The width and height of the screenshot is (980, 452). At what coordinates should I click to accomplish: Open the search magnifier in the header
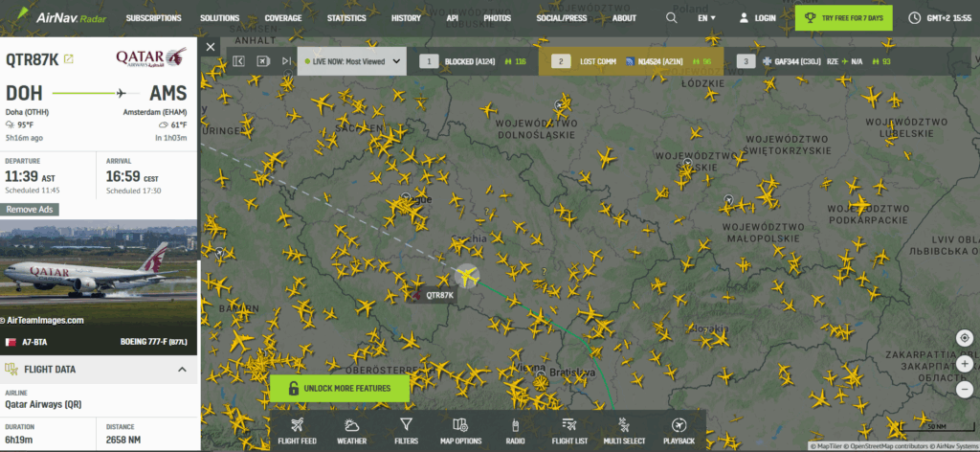[x=671, y=18]
